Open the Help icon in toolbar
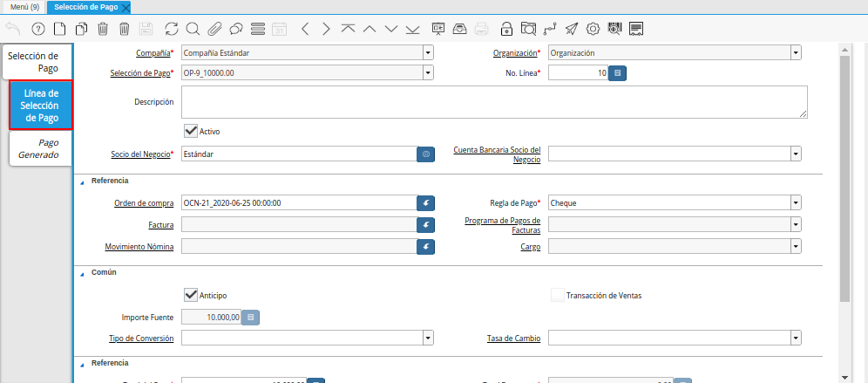This screenshot has width=868, height=383. 38,29
